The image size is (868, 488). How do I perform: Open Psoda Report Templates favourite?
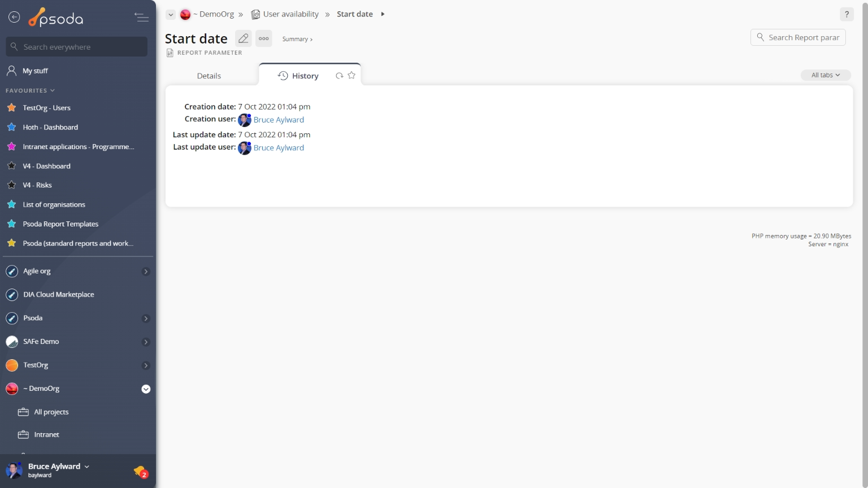(60, 224)
